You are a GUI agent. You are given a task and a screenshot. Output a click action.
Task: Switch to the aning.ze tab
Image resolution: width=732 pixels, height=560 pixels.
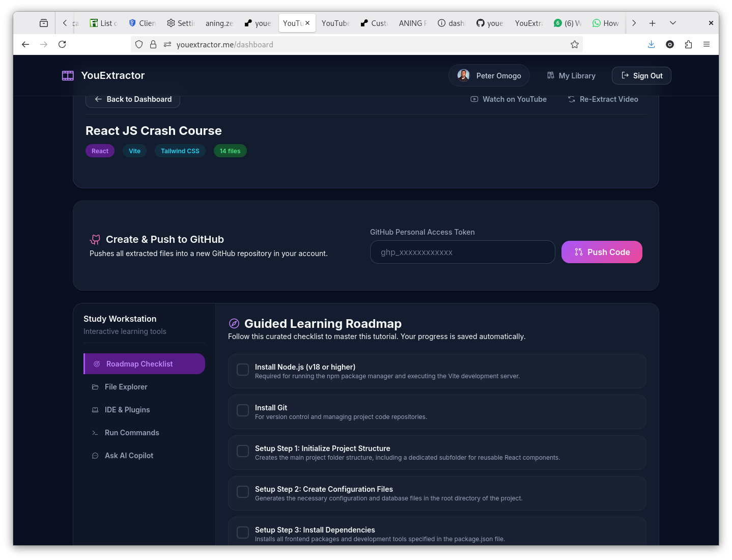point(219,23)
